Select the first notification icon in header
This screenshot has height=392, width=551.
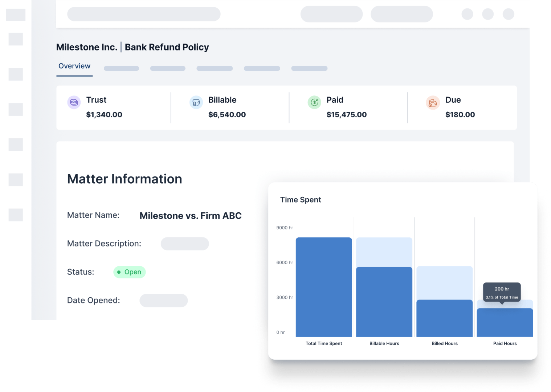[x=468, y=14]
